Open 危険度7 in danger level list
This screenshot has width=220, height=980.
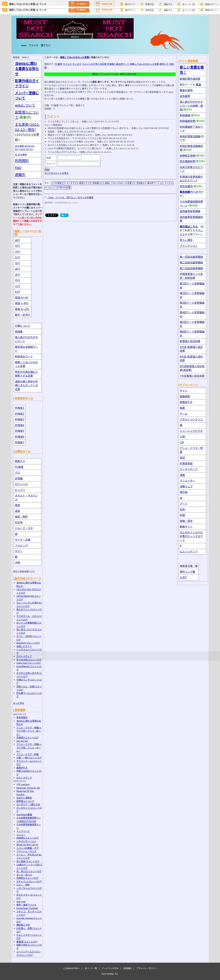[19, 442]
